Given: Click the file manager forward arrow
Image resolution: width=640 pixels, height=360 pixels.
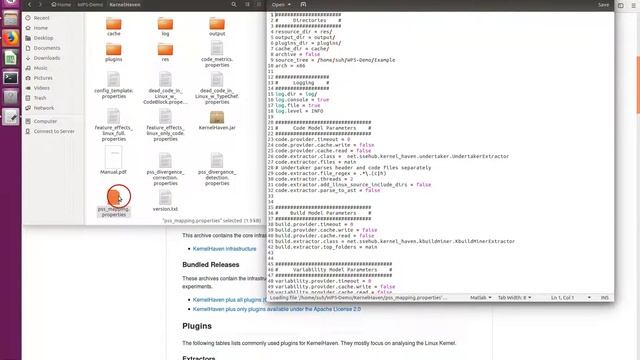Looking at the screenshot, I should point(40,4).
